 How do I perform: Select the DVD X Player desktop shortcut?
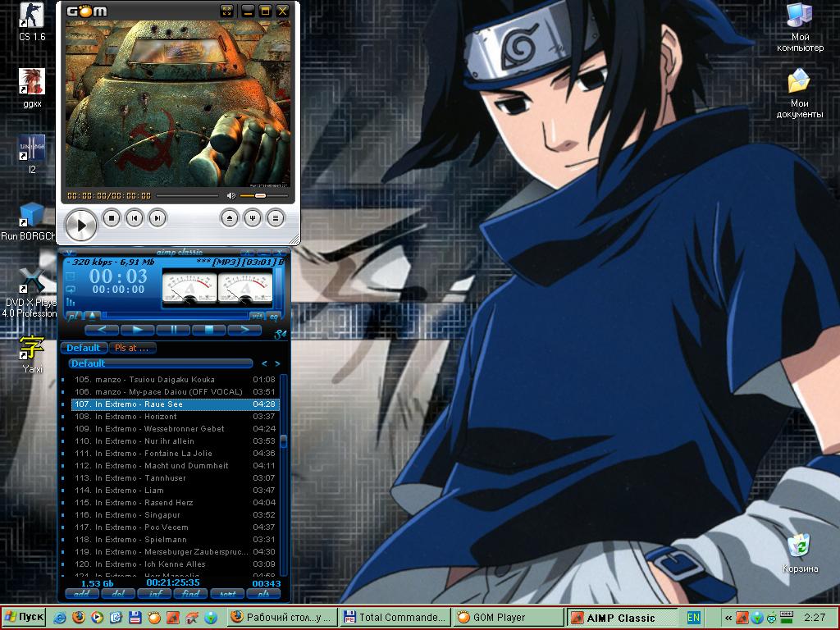click(x=30, y=293)
